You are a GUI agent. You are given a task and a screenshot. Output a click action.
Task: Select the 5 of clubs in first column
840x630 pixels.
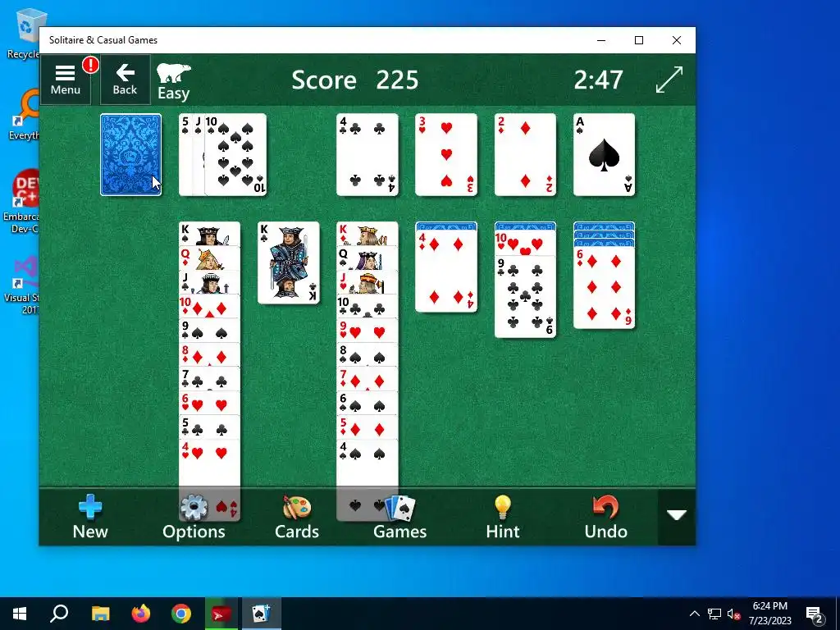pyautogui.click(x=209, y=427)
